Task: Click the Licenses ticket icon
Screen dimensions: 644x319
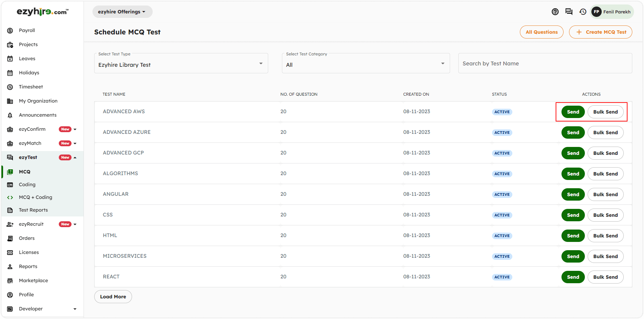Action: tap(10, 253)
